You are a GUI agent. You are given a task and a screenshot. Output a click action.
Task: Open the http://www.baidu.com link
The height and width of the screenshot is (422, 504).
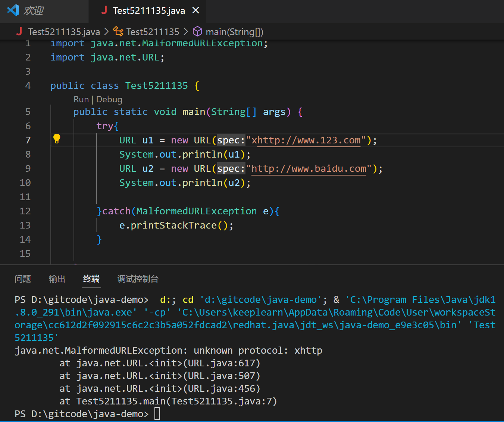309,169
